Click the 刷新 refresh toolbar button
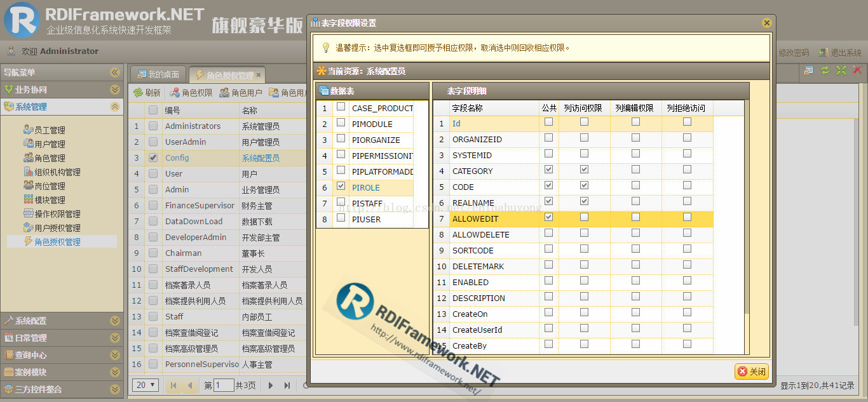This screenshot has width=868, height=402. tap(147, 93)
